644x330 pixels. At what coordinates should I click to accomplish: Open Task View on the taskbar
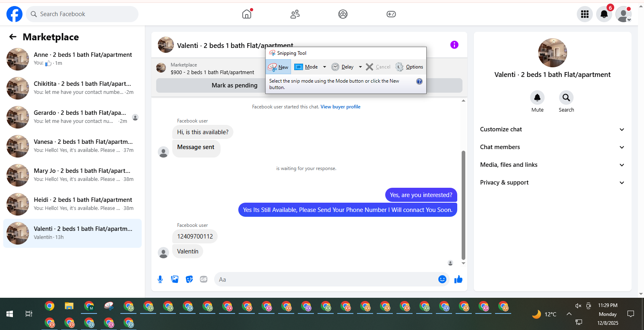[29, 314]
